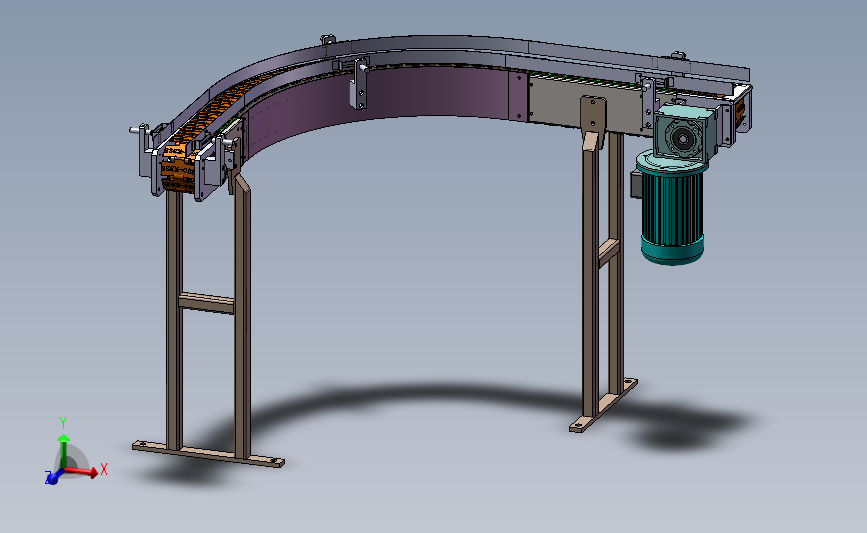867x533 pixels.
Task: Select the right leg cross brace
Action: pyautogui.click(x=609, y=253)
